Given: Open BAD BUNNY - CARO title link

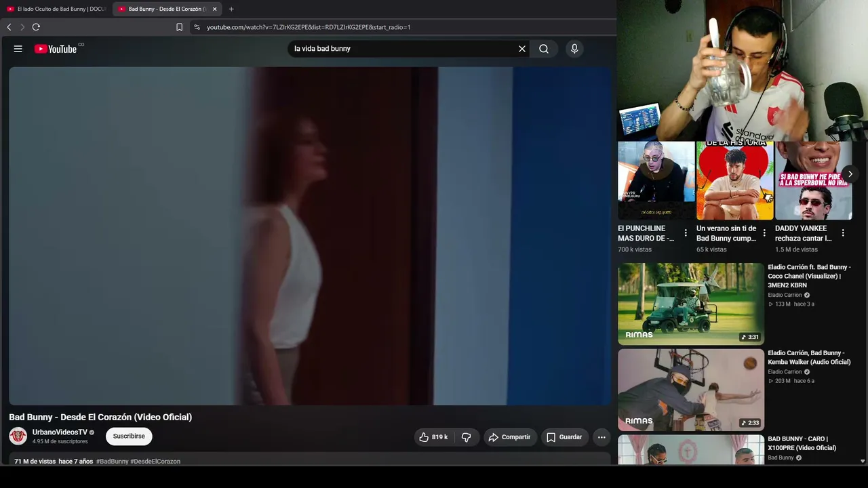Looking at the screenshot, I should 802,443.
